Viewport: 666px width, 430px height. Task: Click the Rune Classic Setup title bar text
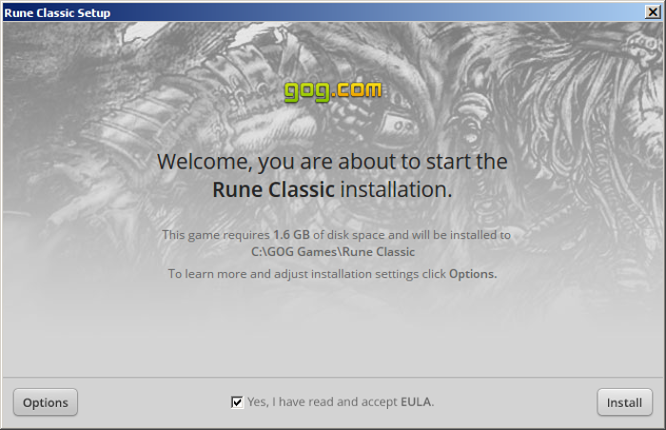[57, 13]
